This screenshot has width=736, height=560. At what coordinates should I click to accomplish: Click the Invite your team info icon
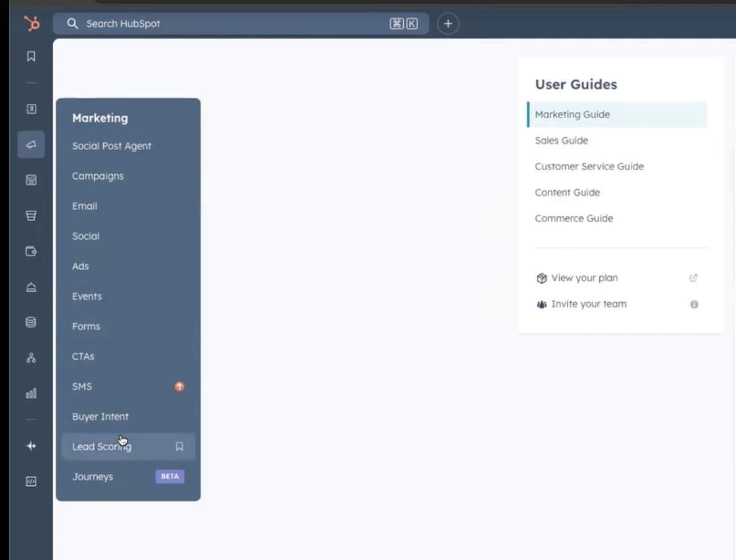point(694,304)
